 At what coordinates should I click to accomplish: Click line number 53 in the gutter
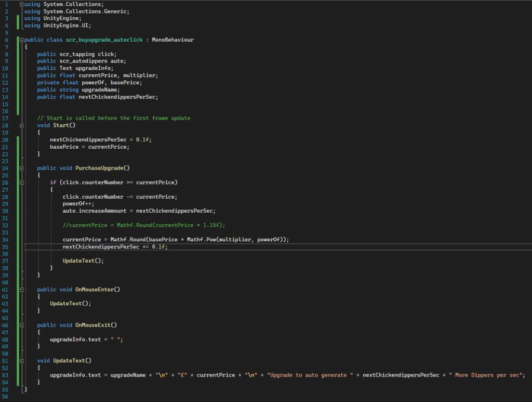[x=5, y=374]
